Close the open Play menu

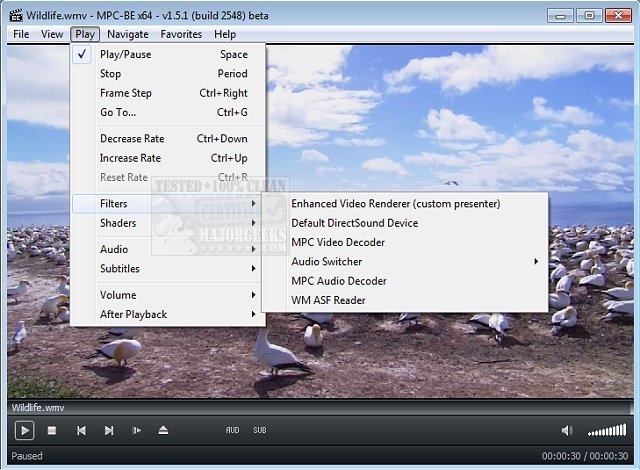[x=85, y=34]
